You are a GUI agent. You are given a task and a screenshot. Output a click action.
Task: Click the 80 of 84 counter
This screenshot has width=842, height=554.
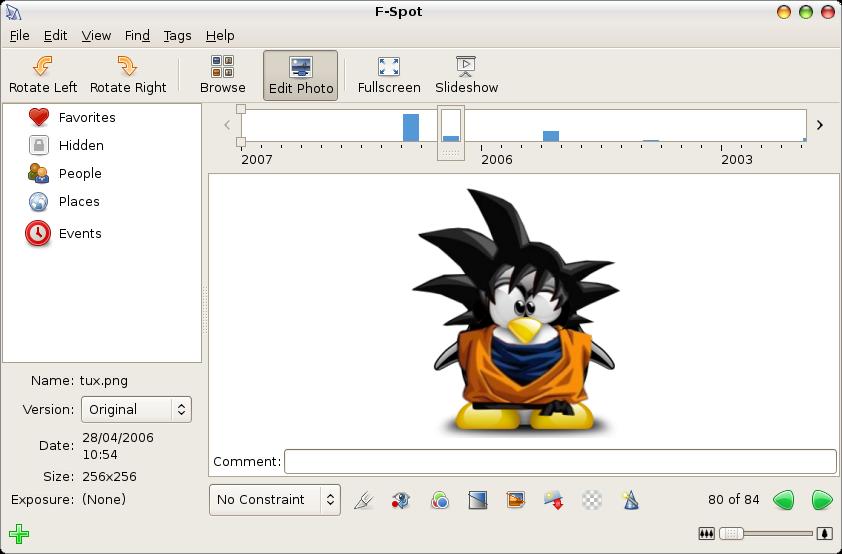pos(734,500)
